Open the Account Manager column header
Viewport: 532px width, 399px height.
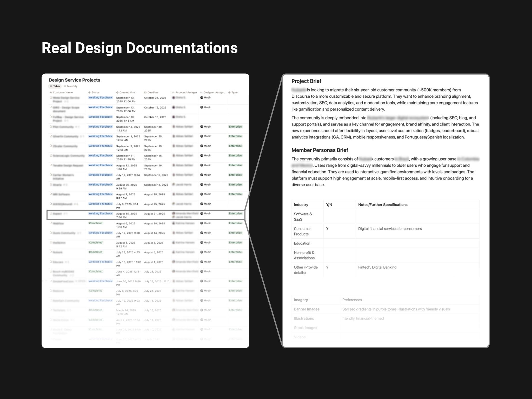point(184,92)
